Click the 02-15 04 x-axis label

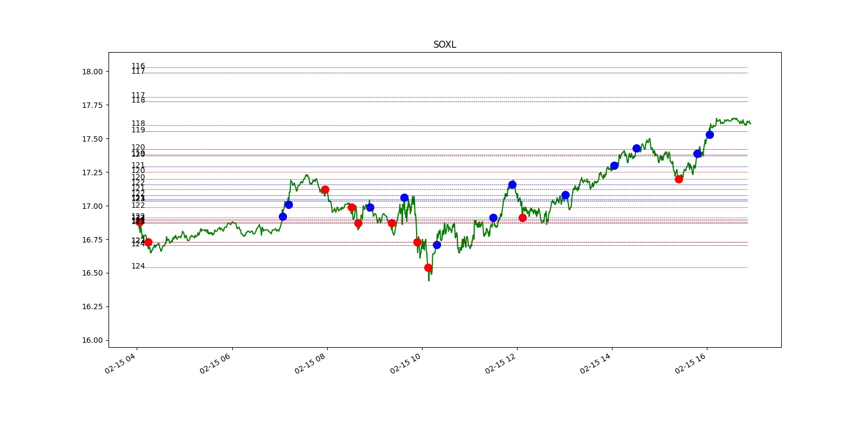tap(120, 363)
